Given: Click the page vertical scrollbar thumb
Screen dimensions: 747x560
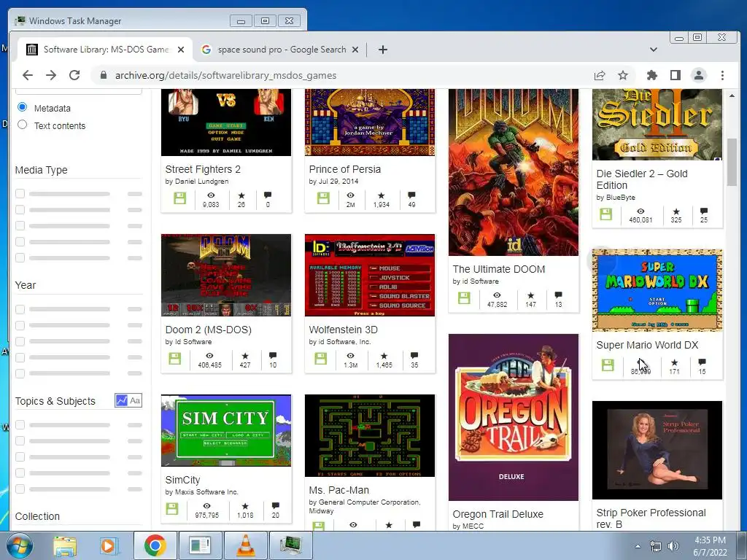Looking at the screenshot, I should pyautogui.click(x=732, y=163).
